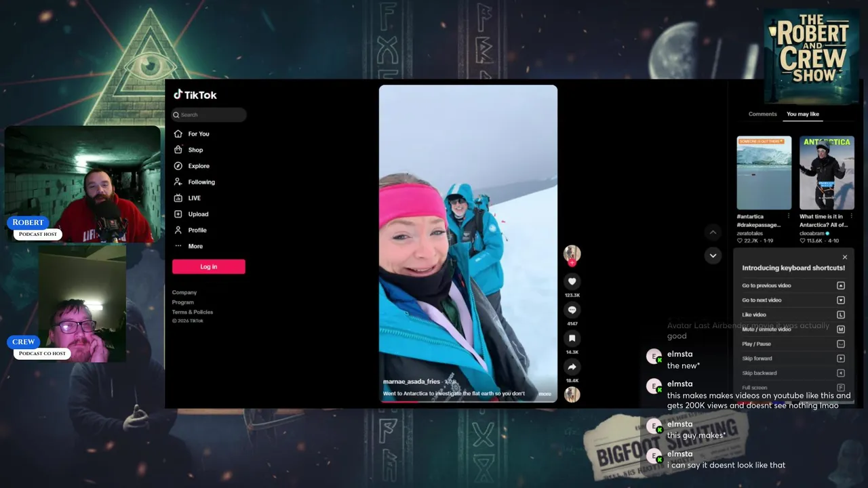Viewport: 868px width, 488px height.
Task: Click 'Go to next video' shortcut key icon
Action: [841, 300]
